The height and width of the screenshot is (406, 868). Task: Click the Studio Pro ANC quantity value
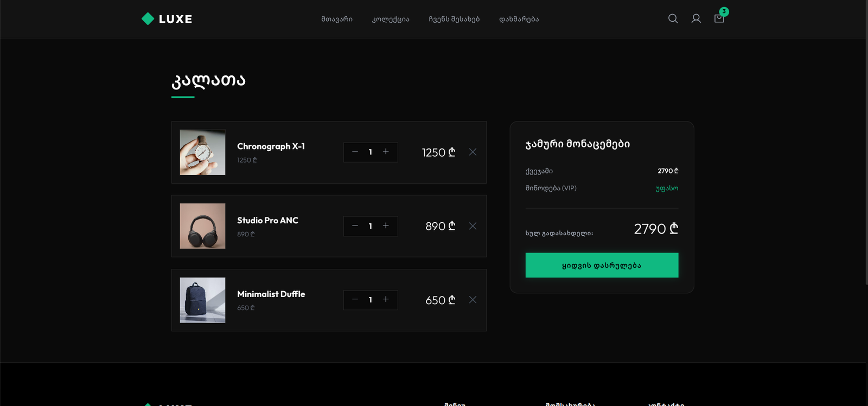pos(371,226)
